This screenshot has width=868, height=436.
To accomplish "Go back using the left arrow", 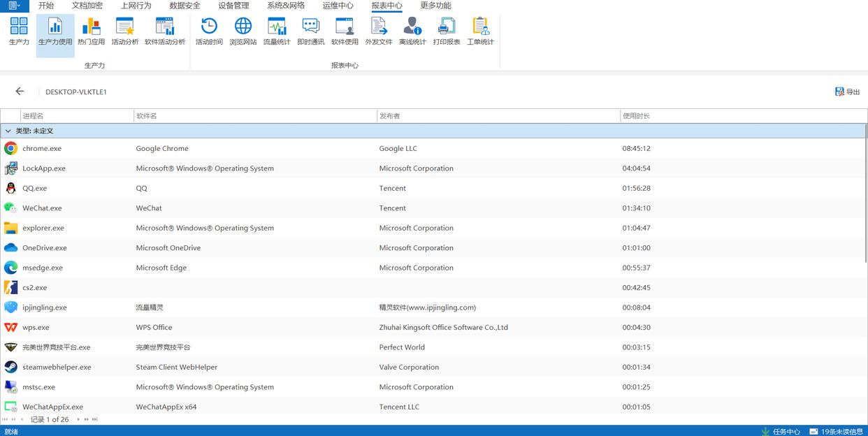I will click(20, 92).
